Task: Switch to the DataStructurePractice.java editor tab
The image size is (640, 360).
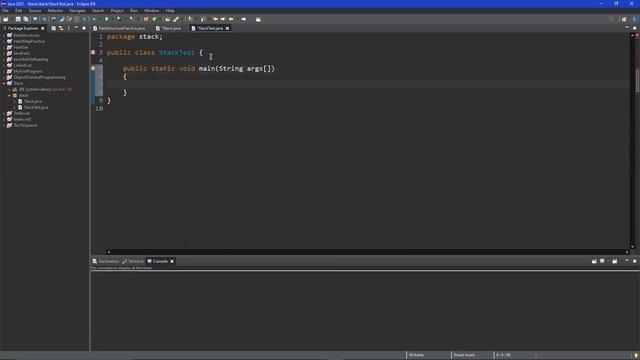Action: (x=119, y=28)
